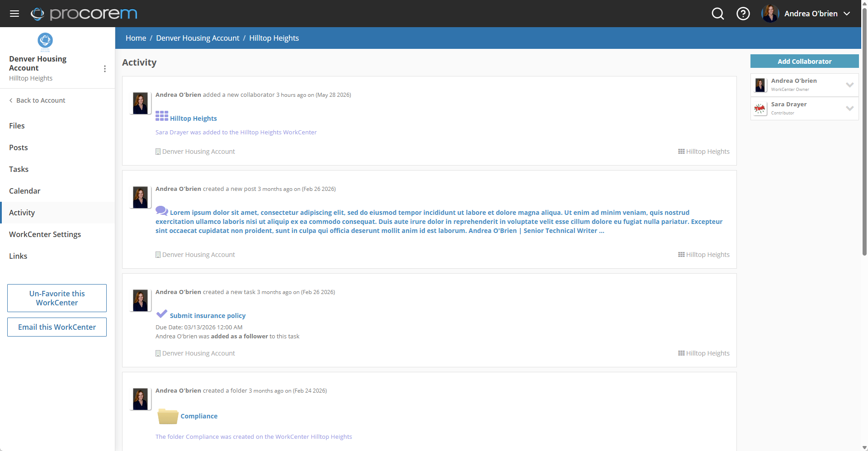Screen dimensions: 868x451
Task: Click 'Due Date: 03/13/2026 12:00 AM' text
Action: point(199,328)
